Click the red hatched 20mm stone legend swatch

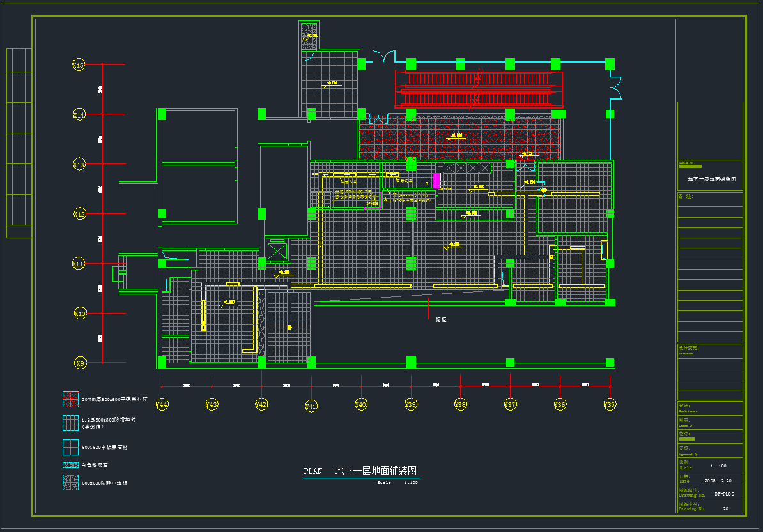(x=70, y=399)
